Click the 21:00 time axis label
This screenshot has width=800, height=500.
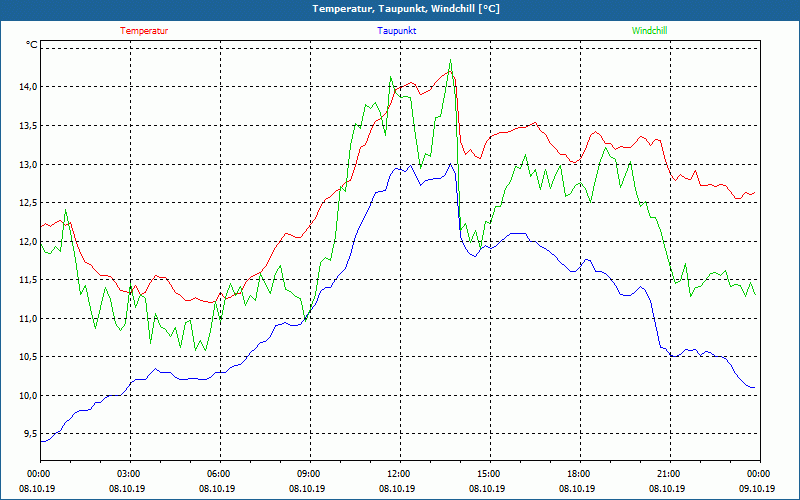670,474
